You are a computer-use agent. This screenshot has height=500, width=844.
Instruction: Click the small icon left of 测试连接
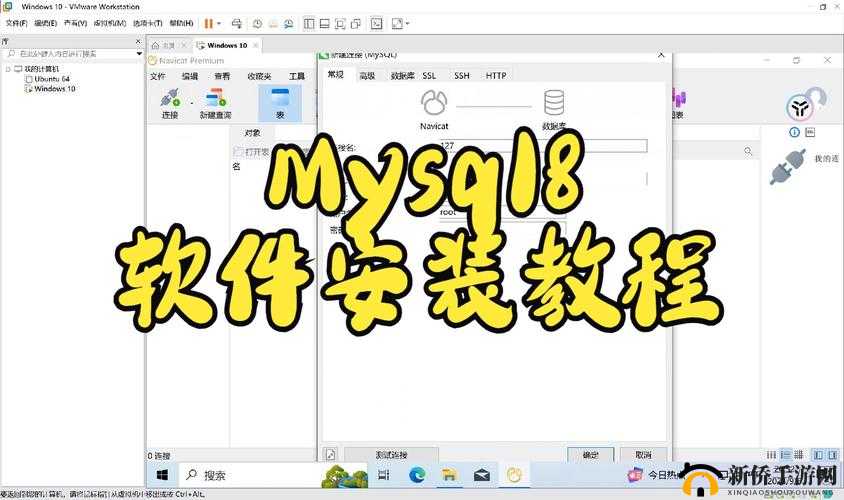click(x=330, y=455)
